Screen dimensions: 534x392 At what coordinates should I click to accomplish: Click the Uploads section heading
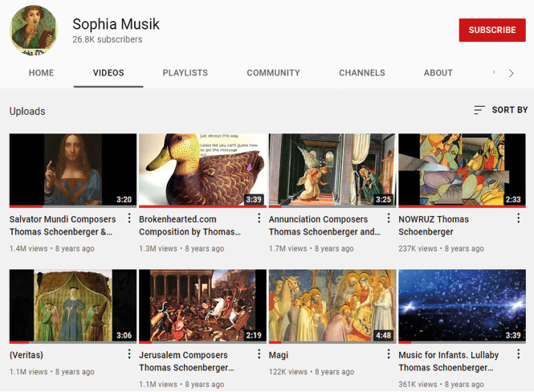[27, 112]
